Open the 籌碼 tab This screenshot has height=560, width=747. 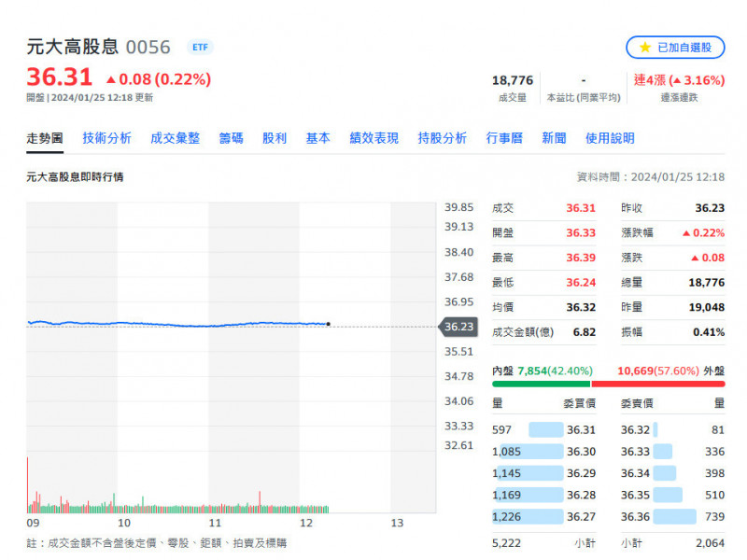click(x=231, y=138)
